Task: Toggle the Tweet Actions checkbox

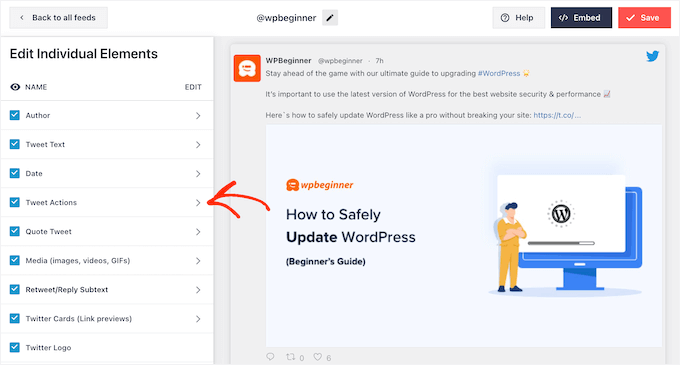Action: [x=15, y=202]
